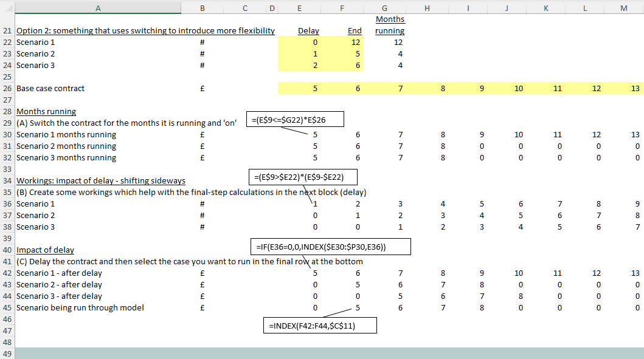Click Scenario 3 End input cell
This screenshot has height=359, width=644.
tap(343, 66)
